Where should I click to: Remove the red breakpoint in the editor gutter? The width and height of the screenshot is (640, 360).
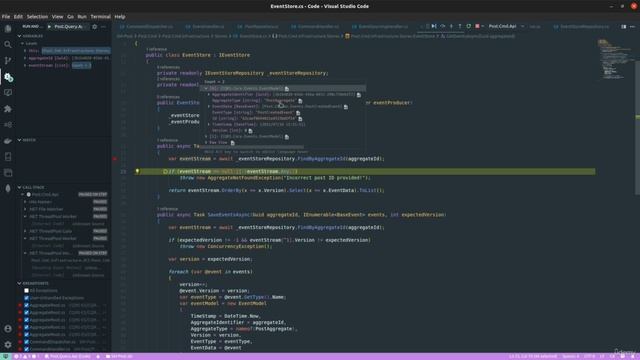[115, 159]
